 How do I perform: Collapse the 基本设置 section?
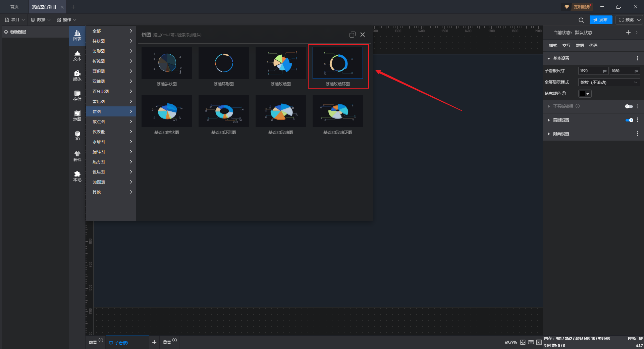[x=549, y=58]
